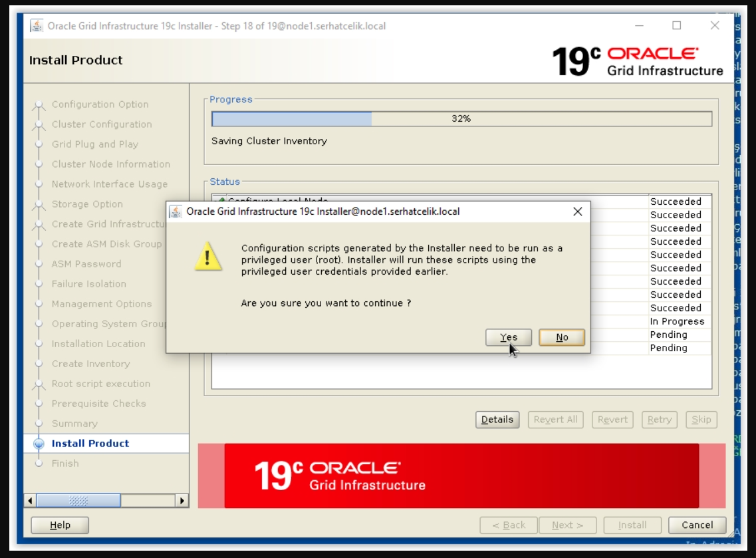
Task: Click sidebar scroll right arrow
Action: [x=182, y=501]
